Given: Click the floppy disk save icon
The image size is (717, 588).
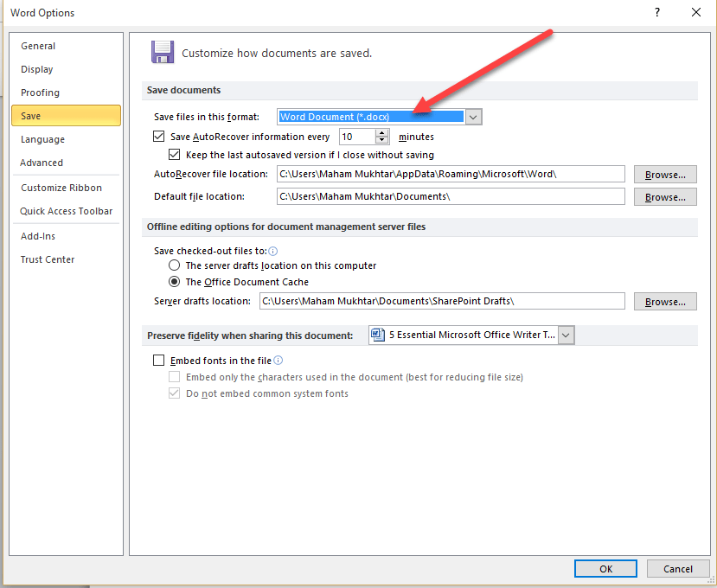Looking at the screenshot, I should [163, 52].
